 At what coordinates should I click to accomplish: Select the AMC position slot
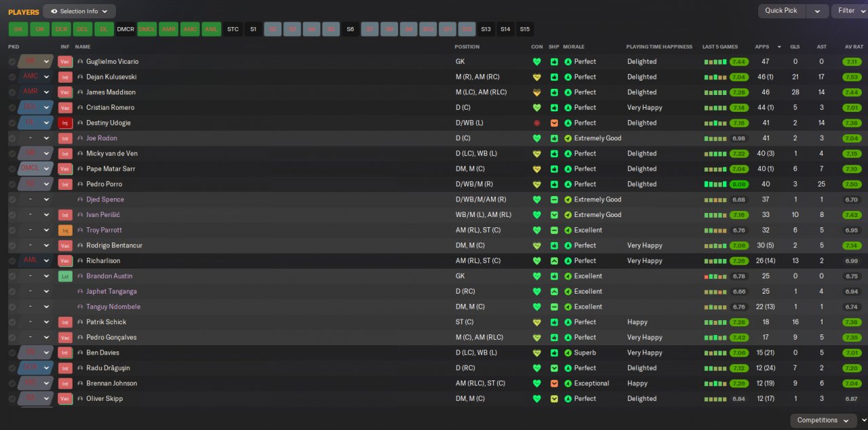pyautogui.click(x=190, y=29)
